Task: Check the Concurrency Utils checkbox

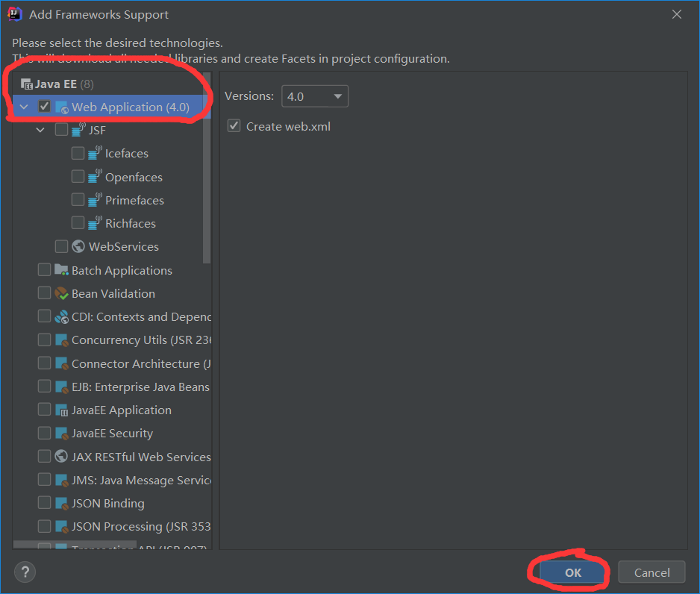Action: (44, 340)
